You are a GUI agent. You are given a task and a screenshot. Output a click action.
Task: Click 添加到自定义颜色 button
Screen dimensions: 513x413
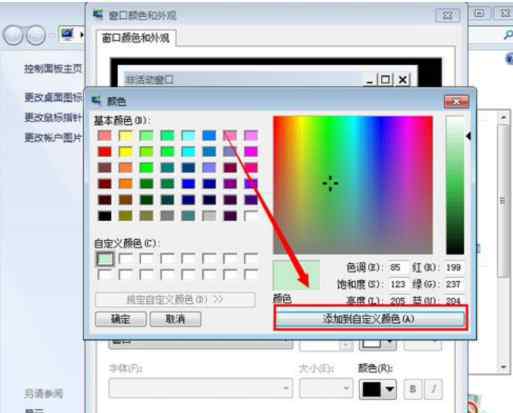370,318
